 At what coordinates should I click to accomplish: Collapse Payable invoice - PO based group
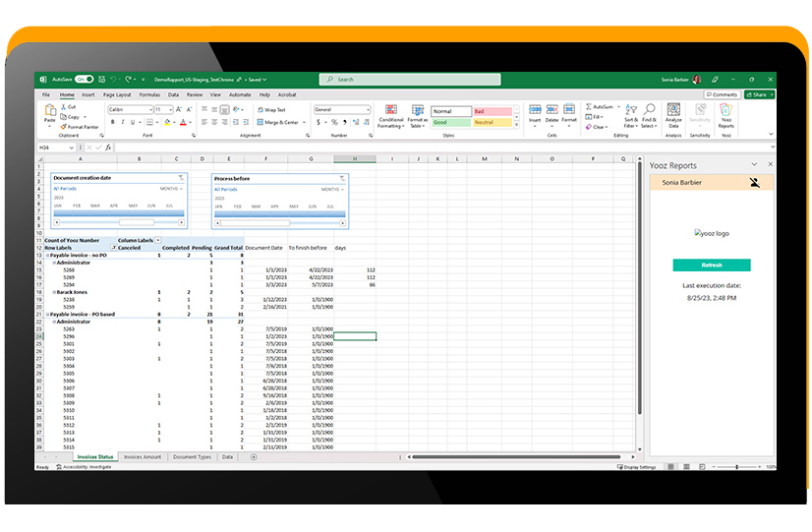pos(47,315)
